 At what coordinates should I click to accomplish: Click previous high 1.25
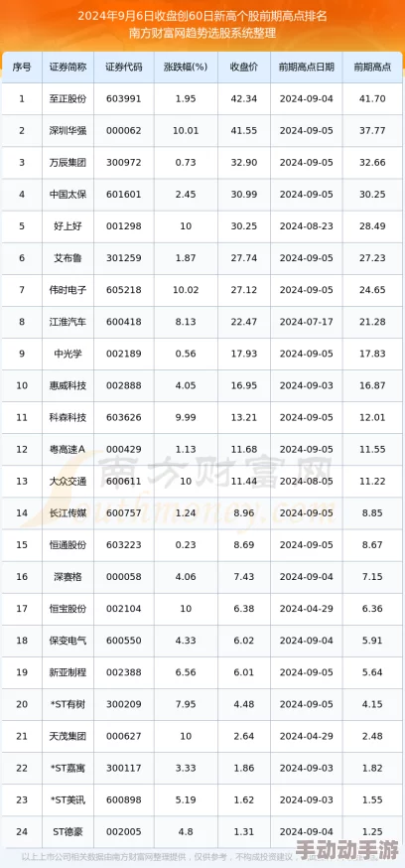point(372,831)
